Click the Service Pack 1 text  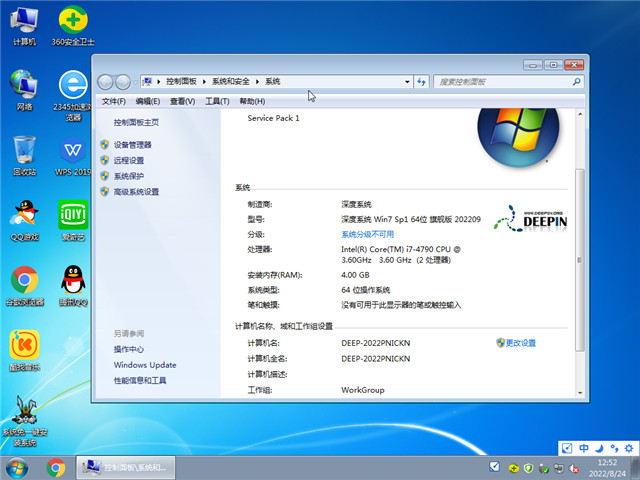pyautogui.click(x=273, y=118)
